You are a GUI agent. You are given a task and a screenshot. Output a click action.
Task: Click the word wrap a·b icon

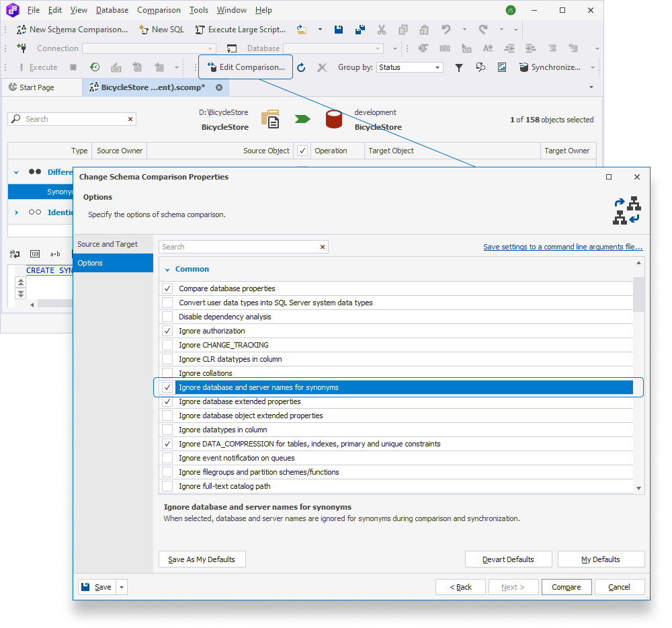pyautogui.click(x=55, y=253)
